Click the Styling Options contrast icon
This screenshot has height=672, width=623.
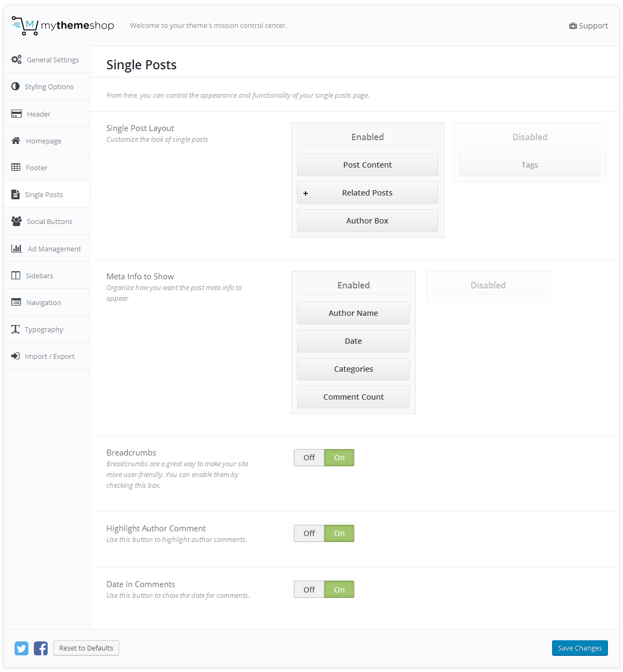coord(16,86)
